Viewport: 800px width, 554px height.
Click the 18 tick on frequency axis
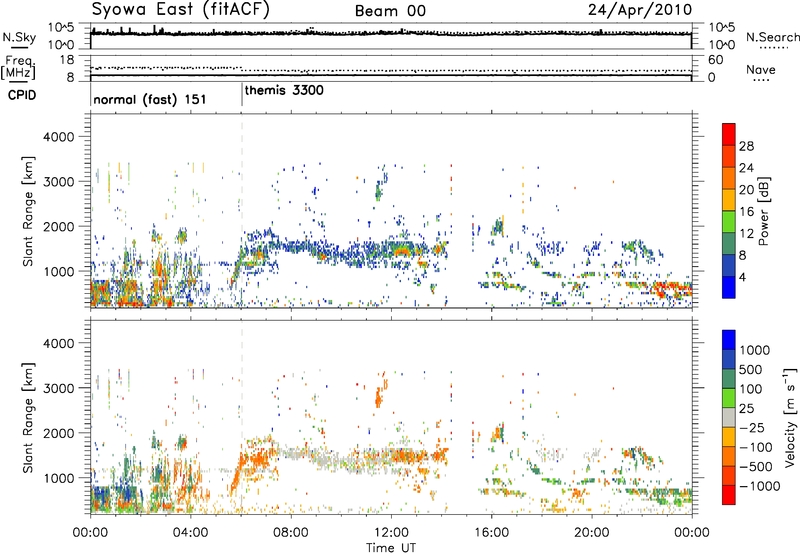point(67,60)
